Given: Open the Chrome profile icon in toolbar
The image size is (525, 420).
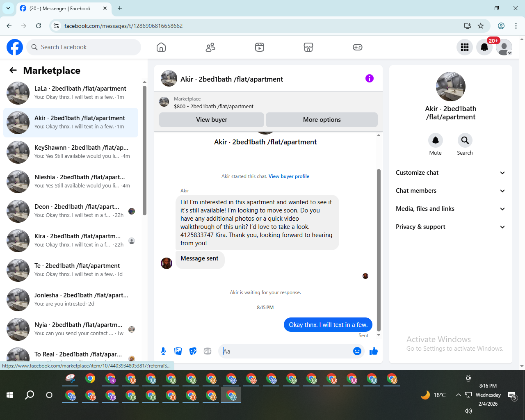Looking at the screenshot, I should [x=501, y=26].
